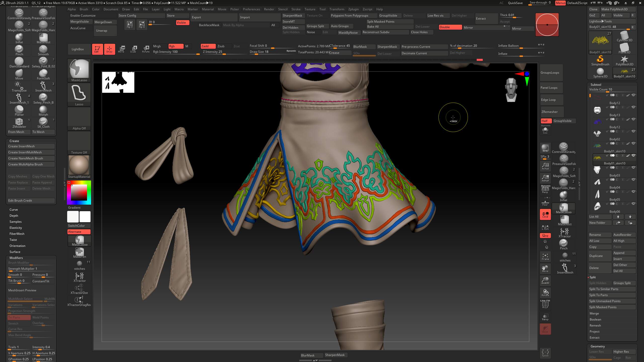Expand the Curve brush section

(14, 210)
